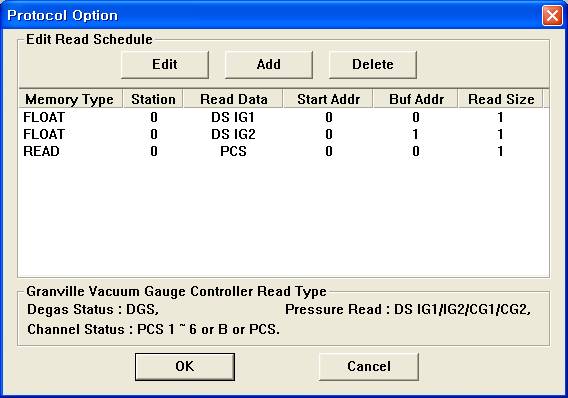
Task: Click the Channel Status description text
Action: (x=153, y=330)
